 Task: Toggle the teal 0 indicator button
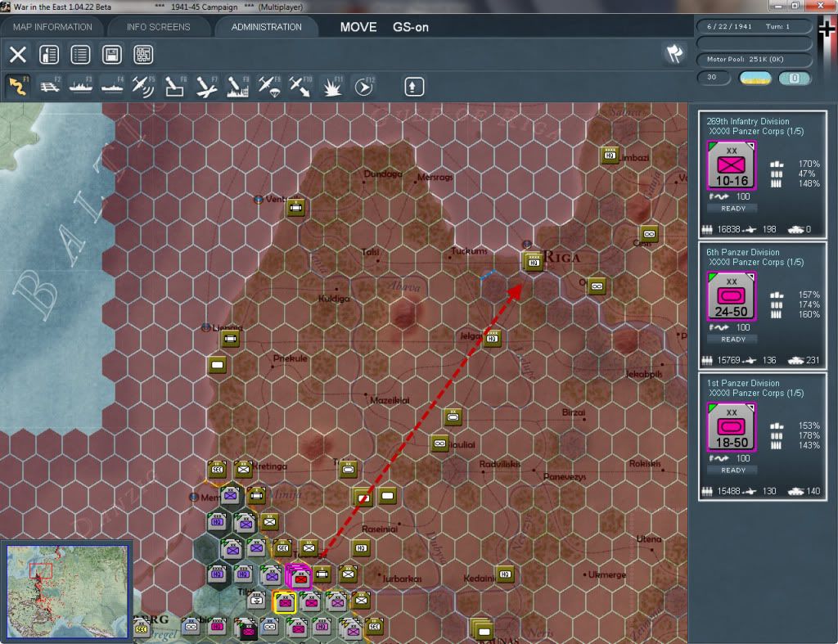[x=794, y=78]
